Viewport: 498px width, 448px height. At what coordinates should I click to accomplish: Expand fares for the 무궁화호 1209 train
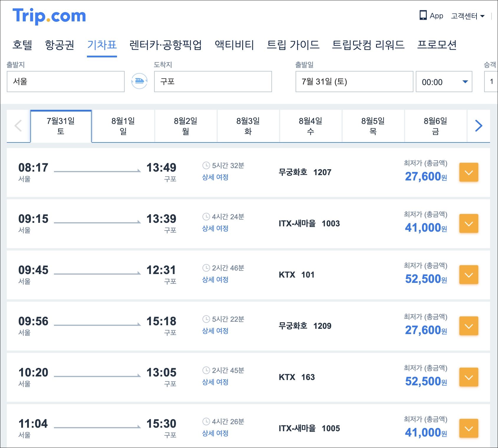pyautogui.click(x=469, y=326)
